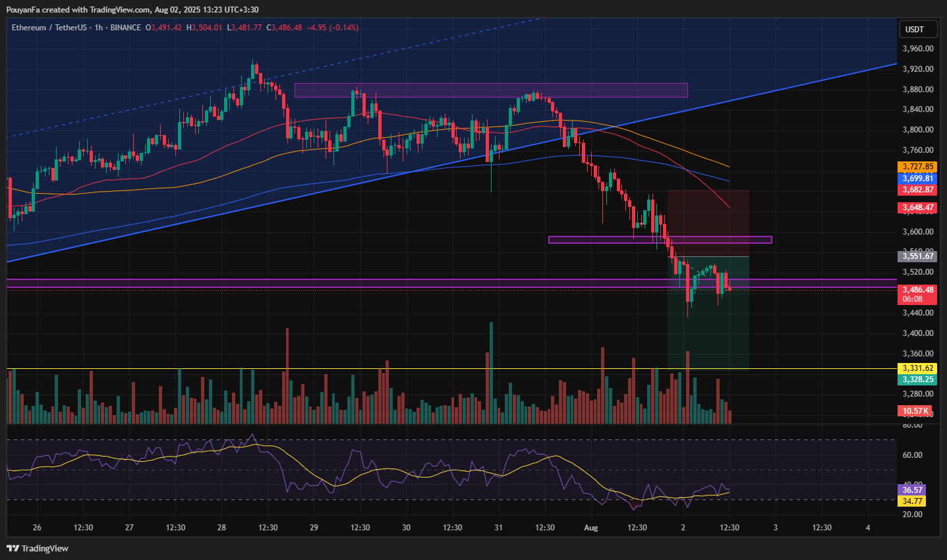Click date label 28 on time axis
The height and width of the screenshot is (560, 947).
[221, 528]
